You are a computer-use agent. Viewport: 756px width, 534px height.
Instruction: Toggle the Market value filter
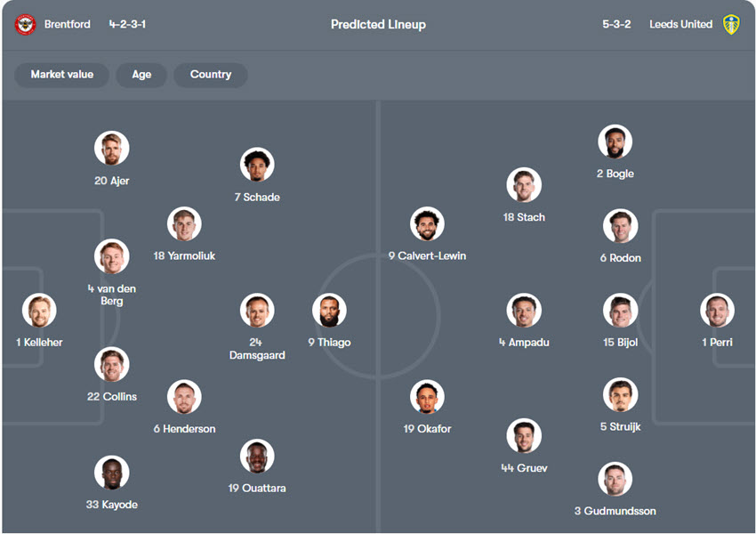pos(61,75)
